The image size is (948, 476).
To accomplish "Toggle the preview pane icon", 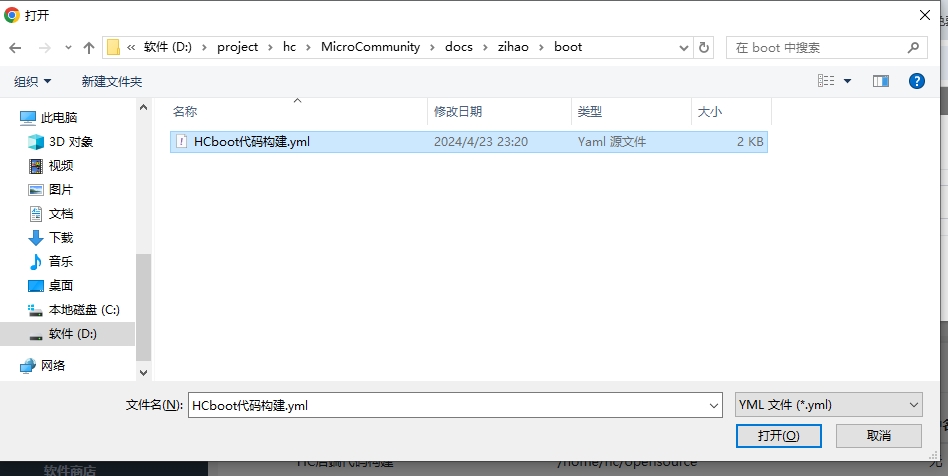I will coord(881,81).
